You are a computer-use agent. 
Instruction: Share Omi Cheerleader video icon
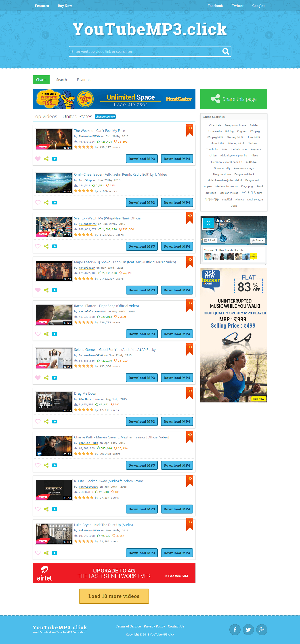tap(46, 202)
